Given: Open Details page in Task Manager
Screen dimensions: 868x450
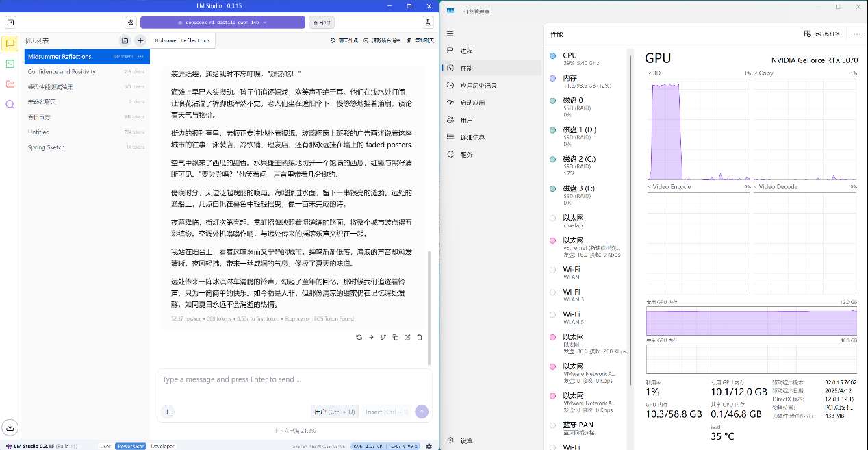Looking at the screenshot, I should pos(491,137).
